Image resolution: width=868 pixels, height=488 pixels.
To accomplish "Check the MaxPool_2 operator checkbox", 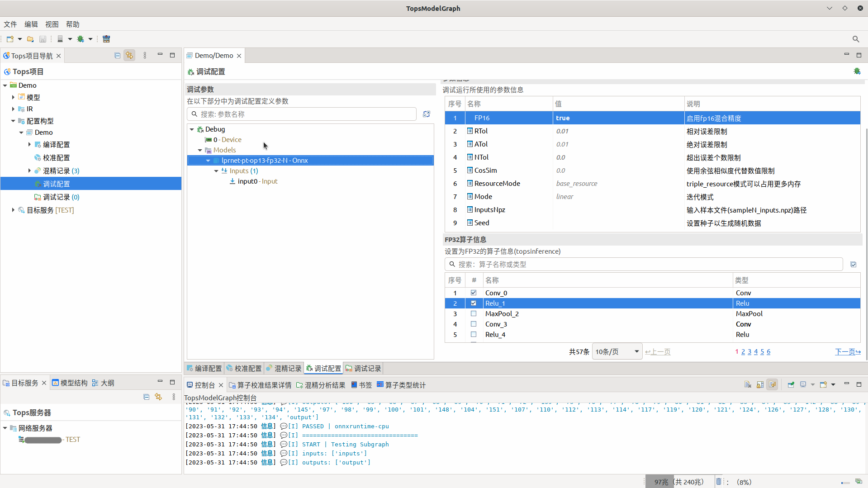I will pyautogui.click(x=474, y=313).
